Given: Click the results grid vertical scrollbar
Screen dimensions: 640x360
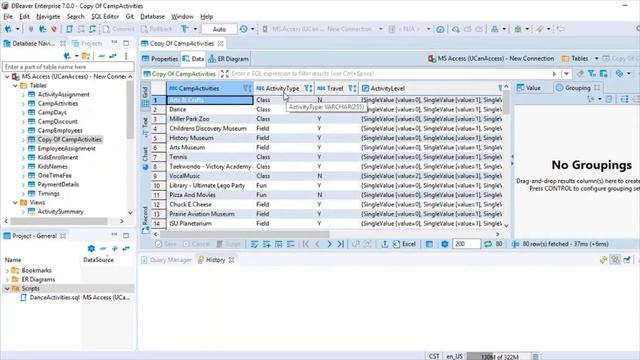Looking at the screenshot, I should (x=506, y=102).
